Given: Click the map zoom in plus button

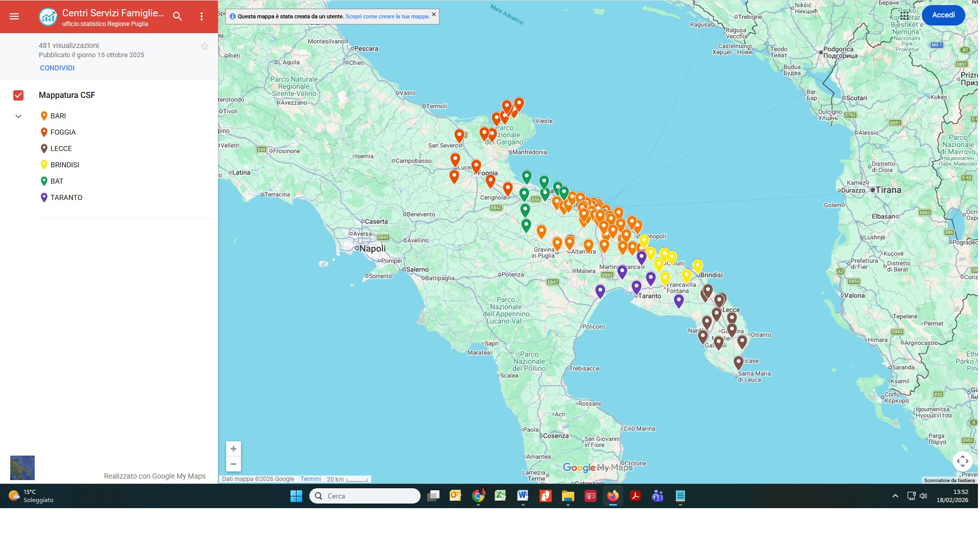Looking at the screenshot, I should point(233,449).
